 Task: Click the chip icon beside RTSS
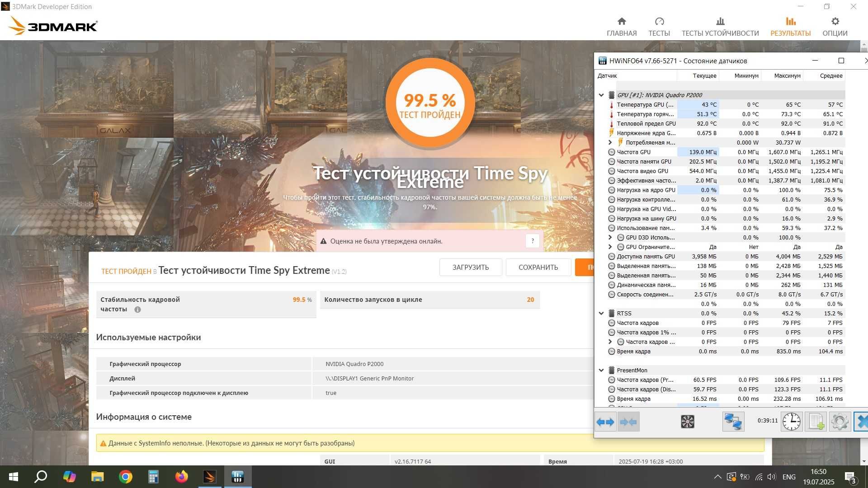[x=611, y=313]
